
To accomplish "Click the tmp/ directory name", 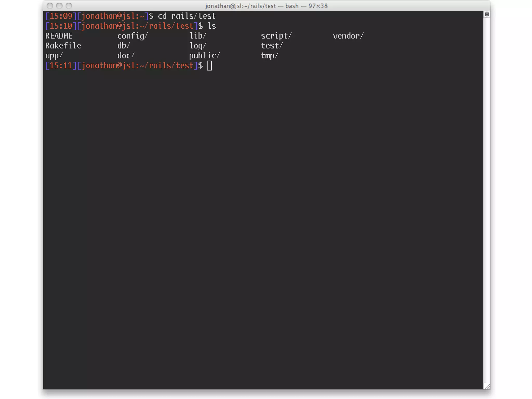I will click(x=269, y=56).
